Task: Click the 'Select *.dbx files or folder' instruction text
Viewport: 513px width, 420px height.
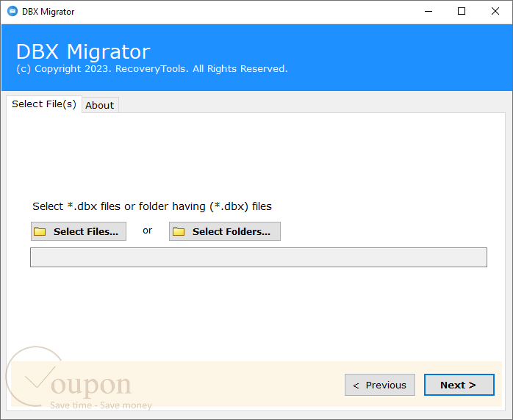Action: coord(152,206)
